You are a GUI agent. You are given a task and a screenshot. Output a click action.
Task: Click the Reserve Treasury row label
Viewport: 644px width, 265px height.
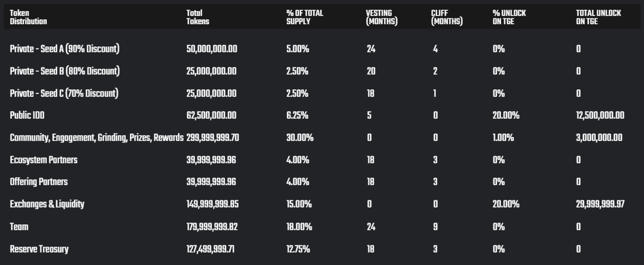coord(39,249)
